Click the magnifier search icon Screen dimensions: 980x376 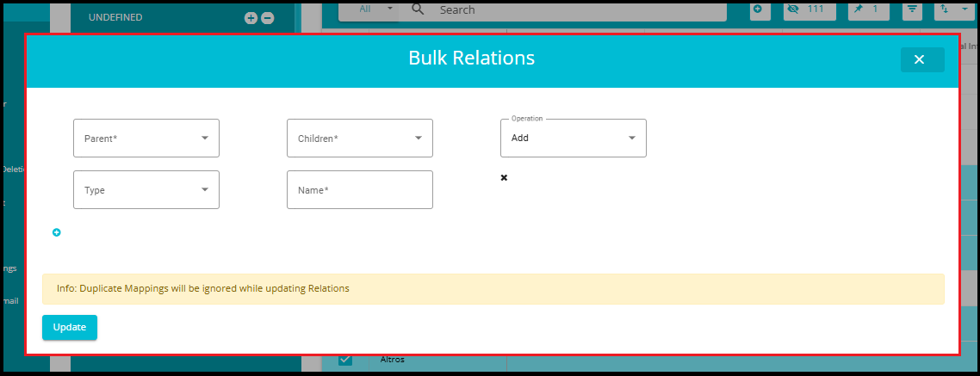(x=419, y=9)
